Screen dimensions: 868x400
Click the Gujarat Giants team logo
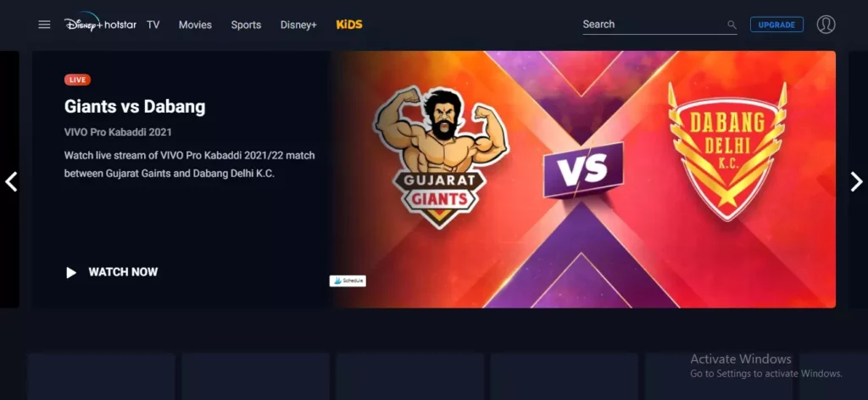tap(440, 157)
